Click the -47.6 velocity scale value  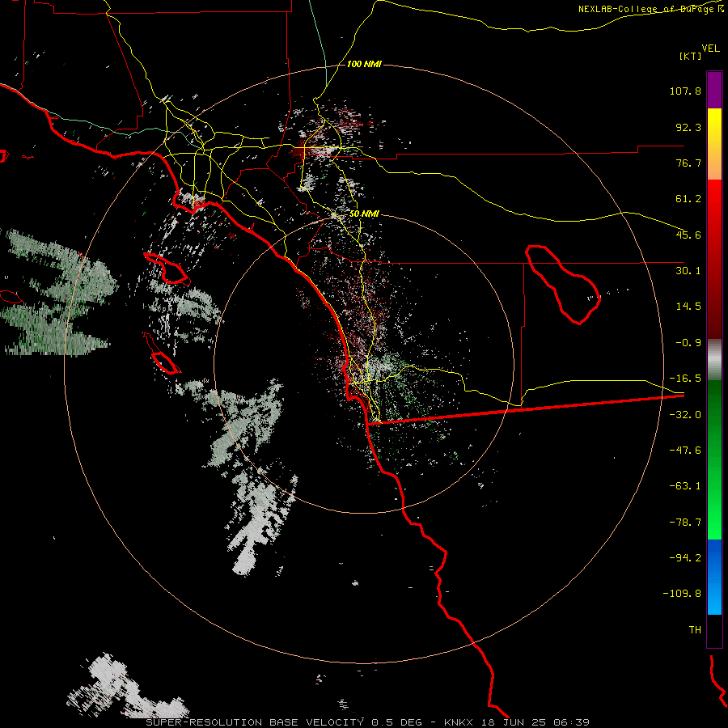(x=685, y=451)
